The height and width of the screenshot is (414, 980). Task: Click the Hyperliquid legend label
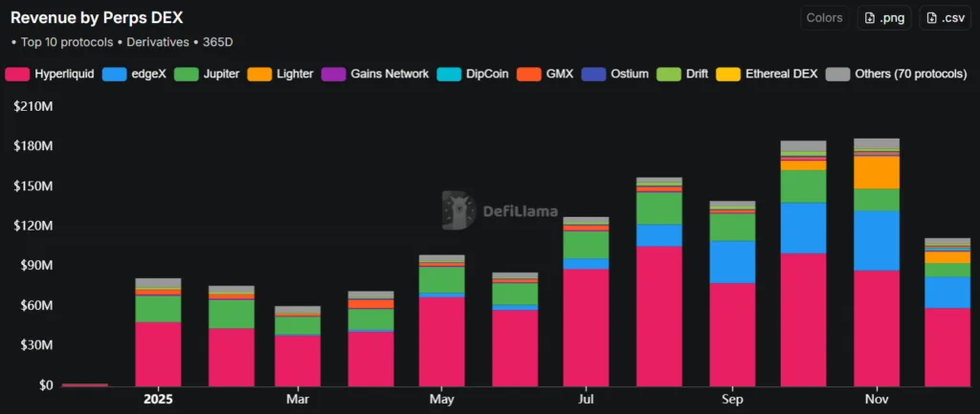click(x=64, y=75)
